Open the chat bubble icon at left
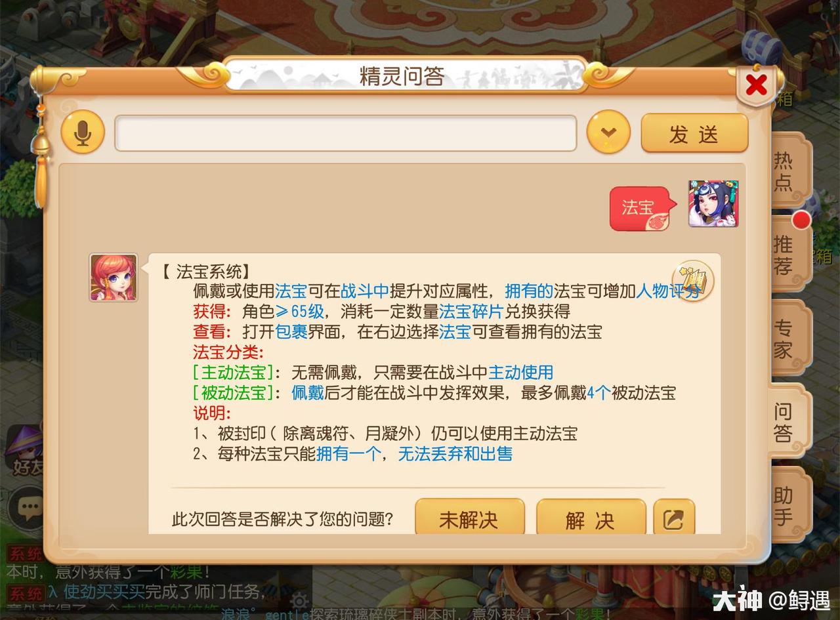The image size is (840, 620). click(x=27, y=506)
